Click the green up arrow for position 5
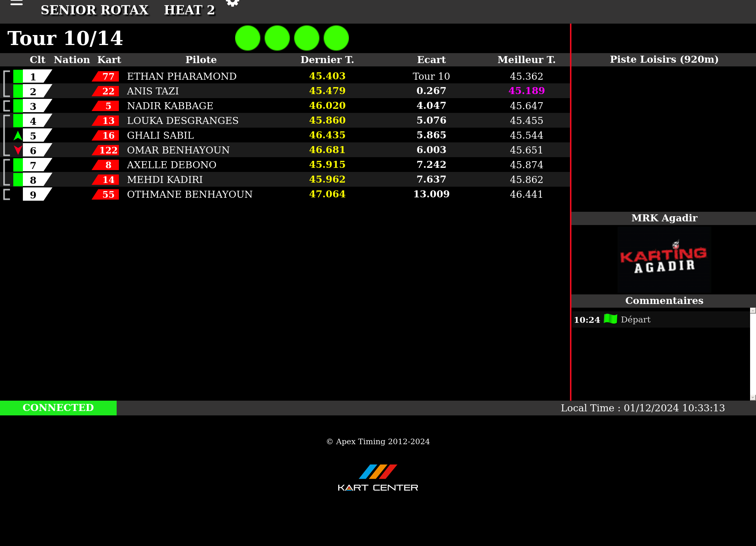This screenshot has height=546, width=756. tap(18, 135)
